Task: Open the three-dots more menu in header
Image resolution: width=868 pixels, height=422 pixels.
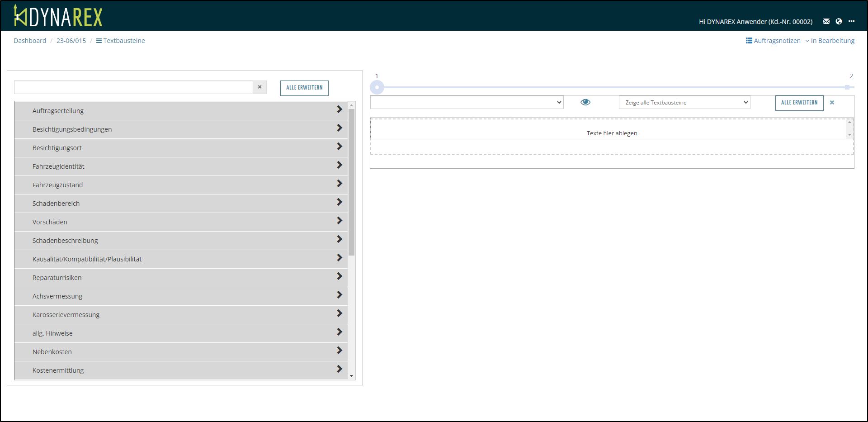Action: [x=851, y=21]
